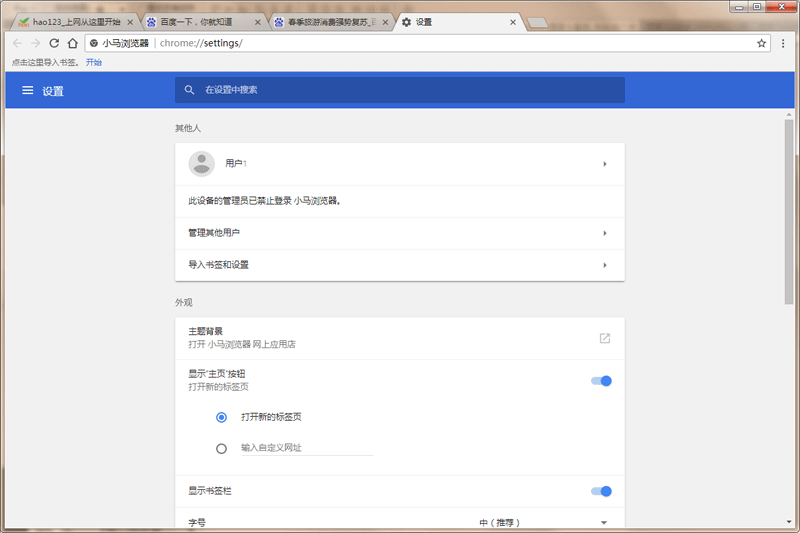Expand the 导入书签和设置 row arrow
The height and width of the screenshot is (533, 800).
605,265
